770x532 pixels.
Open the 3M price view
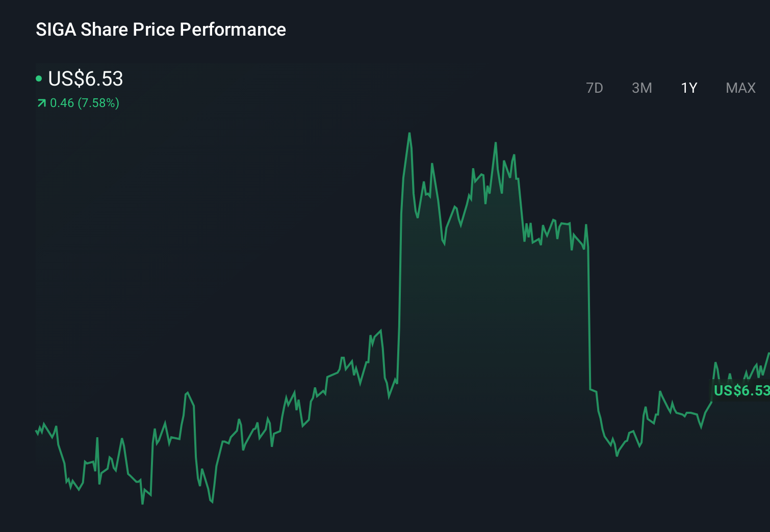tap(641, 88)
